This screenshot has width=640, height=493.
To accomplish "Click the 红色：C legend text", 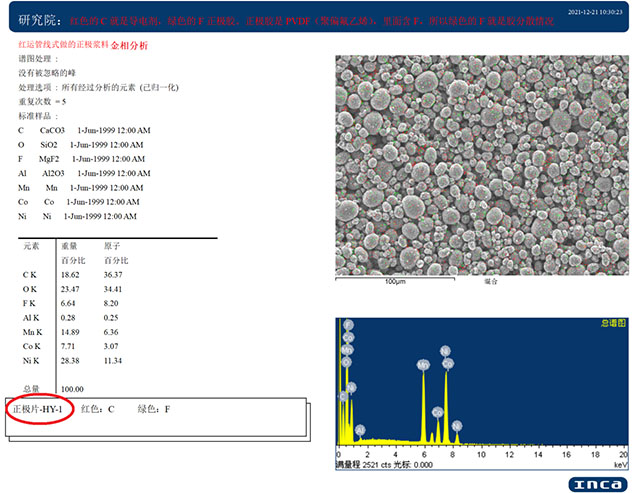I will pyautogui.click(x=98, y=410).
